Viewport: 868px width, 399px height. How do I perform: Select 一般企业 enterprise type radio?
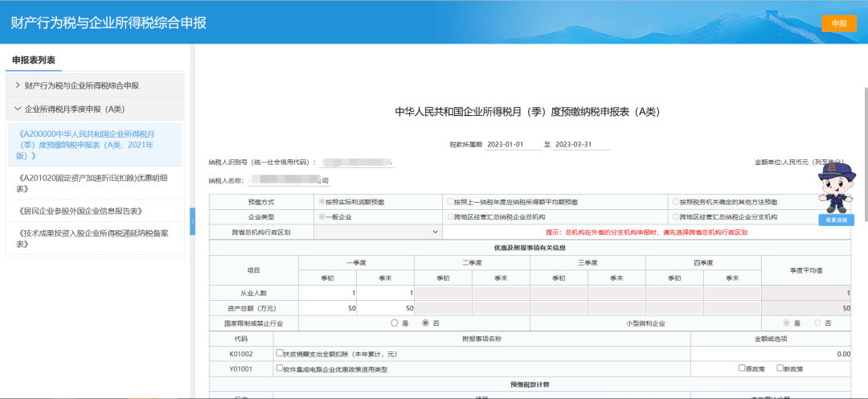(x=321, y=216)
